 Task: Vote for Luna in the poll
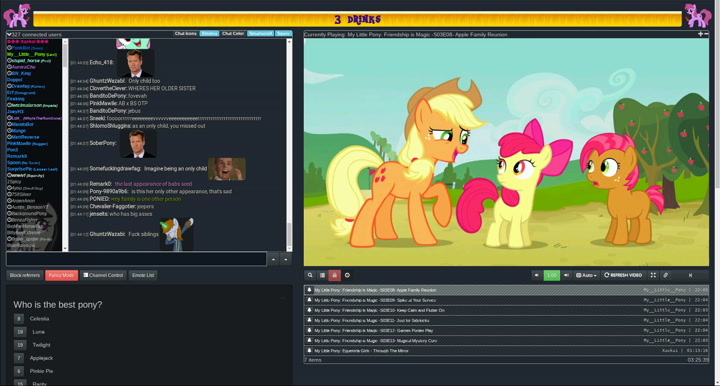[x=20, y=332]
